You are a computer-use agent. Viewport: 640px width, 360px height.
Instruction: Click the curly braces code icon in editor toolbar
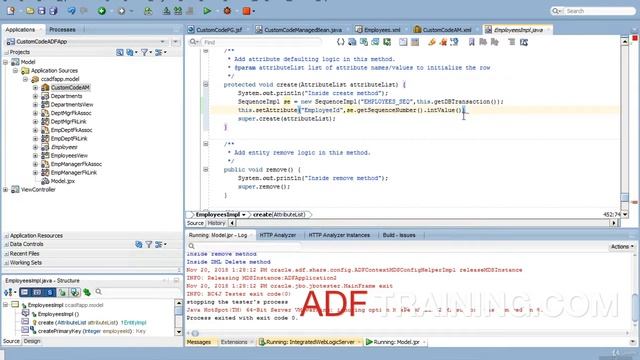point(340,42)
